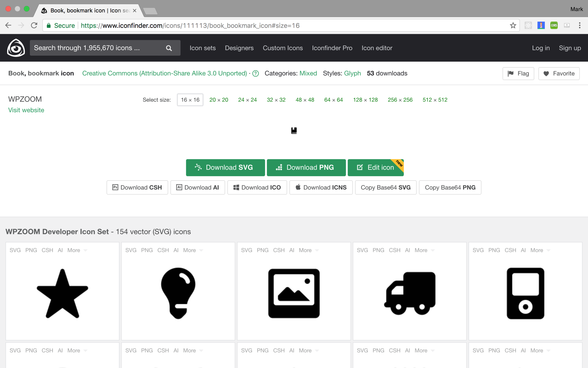Open the Icon sets menu item

click(x=203, y=48)
